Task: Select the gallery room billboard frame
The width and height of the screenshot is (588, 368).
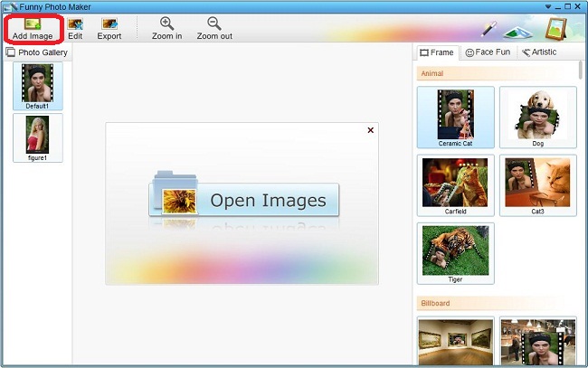Action: 455,341
